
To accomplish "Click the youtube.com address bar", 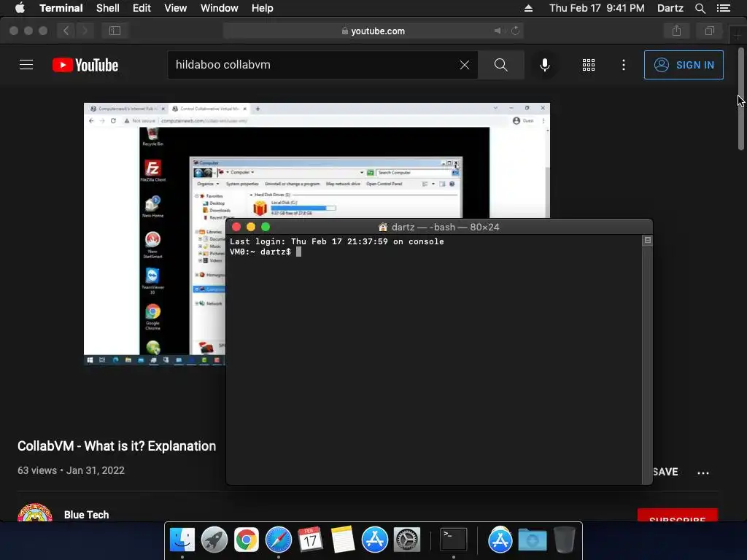I will [x=373, y=31].
